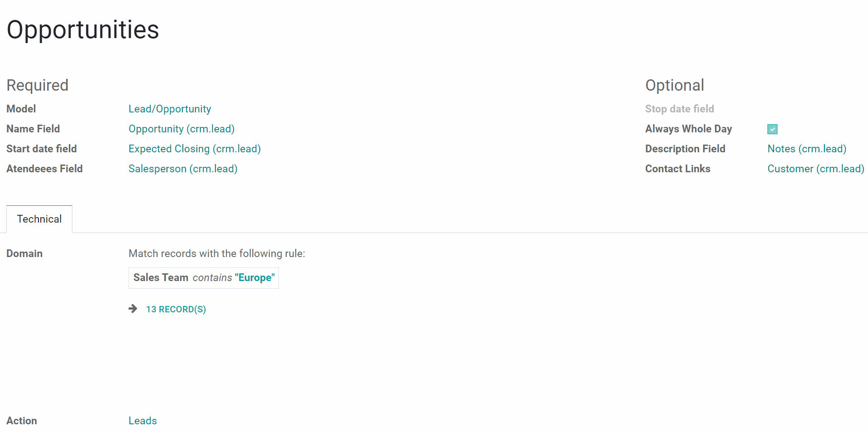Click the Opportunities page title

tap(83, 30)
